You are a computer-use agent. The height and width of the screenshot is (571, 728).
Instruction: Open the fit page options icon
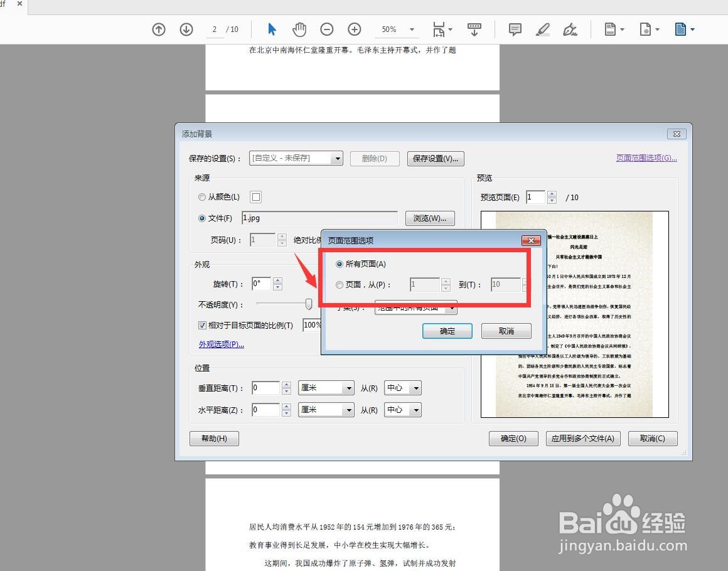tap(442, 29)
